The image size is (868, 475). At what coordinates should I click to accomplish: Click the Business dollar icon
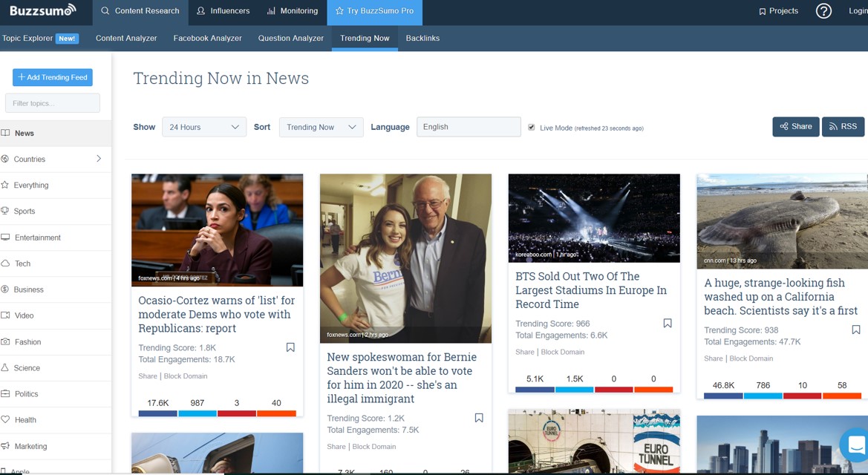point(5,289)
